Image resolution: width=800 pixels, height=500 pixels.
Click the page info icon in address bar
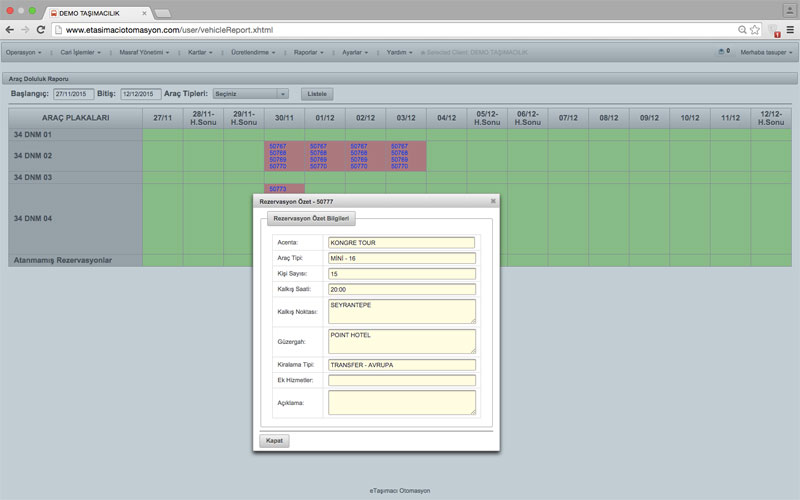tap(58, 30)
